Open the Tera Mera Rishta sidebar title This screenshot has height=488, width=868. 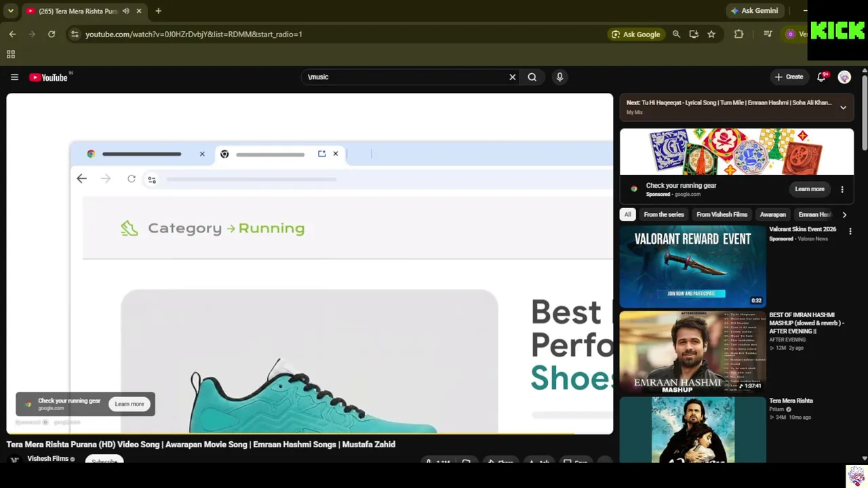point(791,401)
